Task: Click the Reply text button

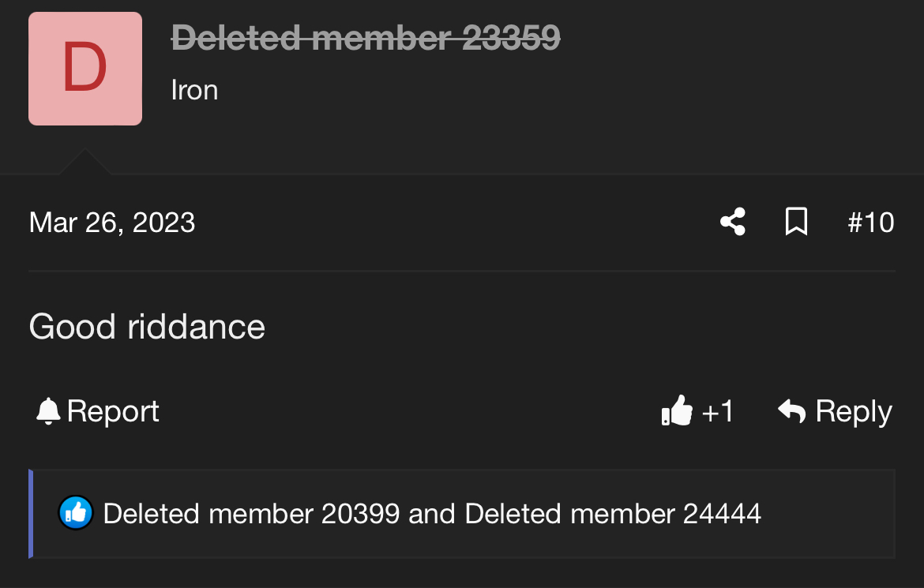Action: point(853,411)
